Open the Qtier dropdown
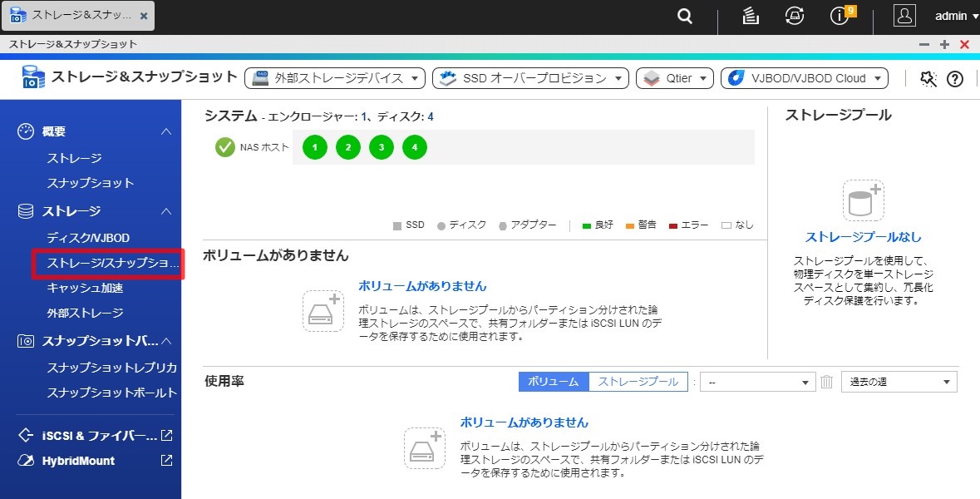This screenshot has height=499, width=980. click(x=675, y=78)
